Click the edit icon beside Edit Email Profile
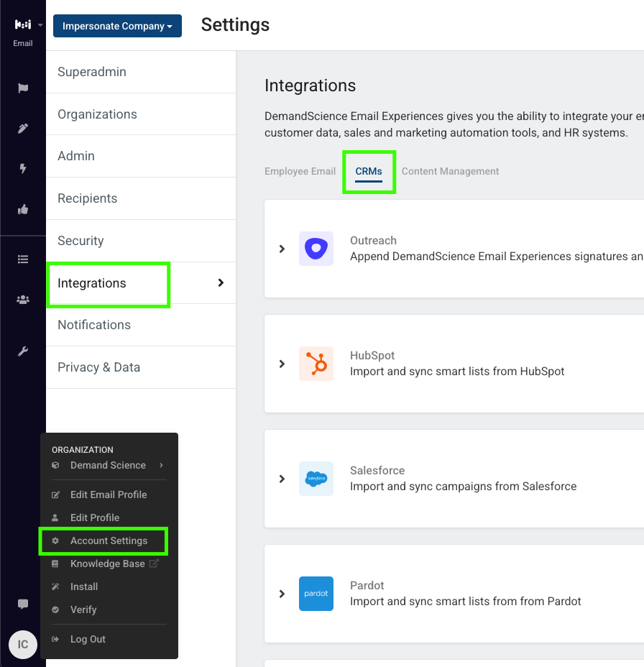 point(55,494)
